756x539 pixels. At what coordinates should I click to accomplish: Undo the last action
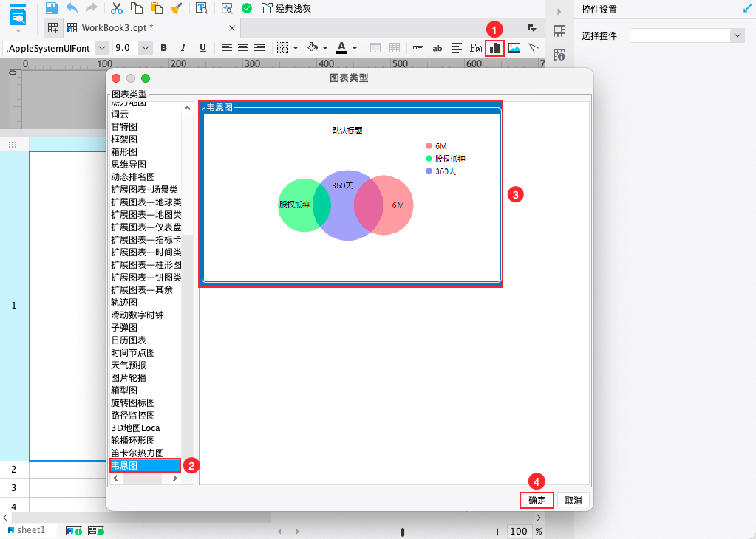point(72,8)
